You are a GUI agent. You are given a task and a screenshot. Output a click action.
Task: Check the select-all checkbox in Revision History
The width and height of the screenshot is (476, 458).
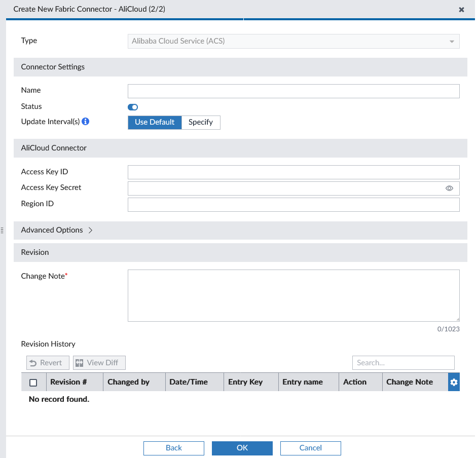click(x=33, y=381)
